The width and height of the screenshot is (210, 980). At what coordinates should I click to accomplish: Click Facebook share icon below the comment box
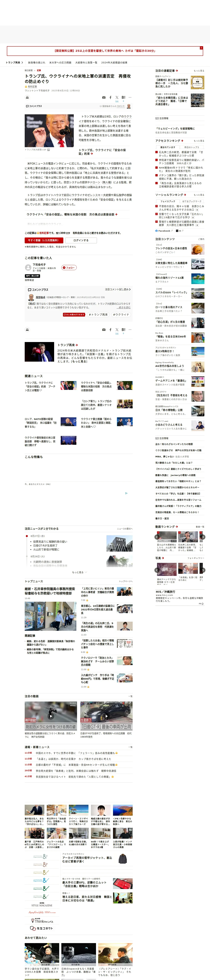click(111, 329)
